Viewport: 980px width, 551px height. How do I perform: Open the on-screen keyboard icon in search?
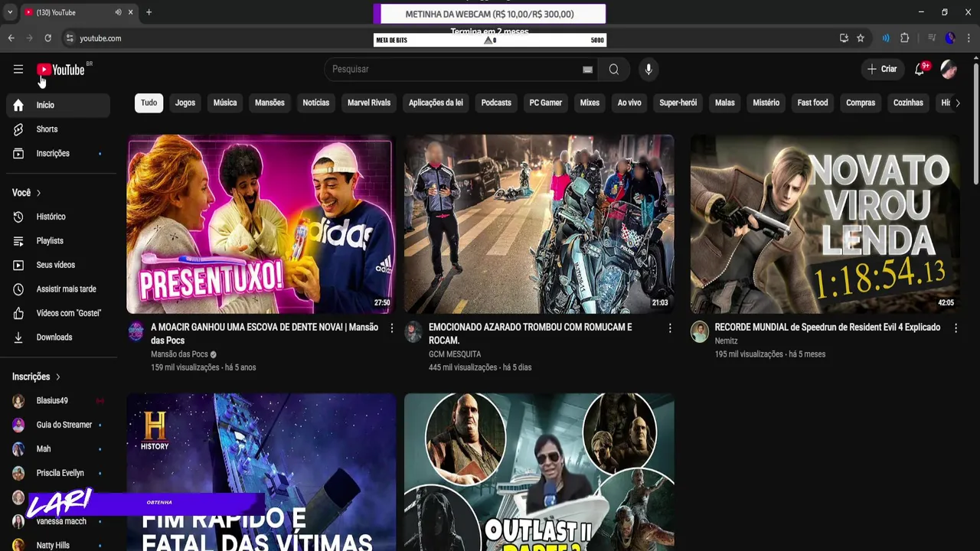[x=587, y=70]
